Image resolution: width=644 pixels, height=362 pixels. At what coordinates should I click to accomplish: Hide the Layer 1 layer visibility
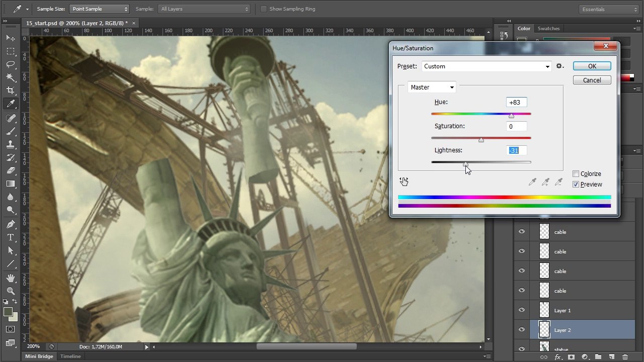(522, 310)
